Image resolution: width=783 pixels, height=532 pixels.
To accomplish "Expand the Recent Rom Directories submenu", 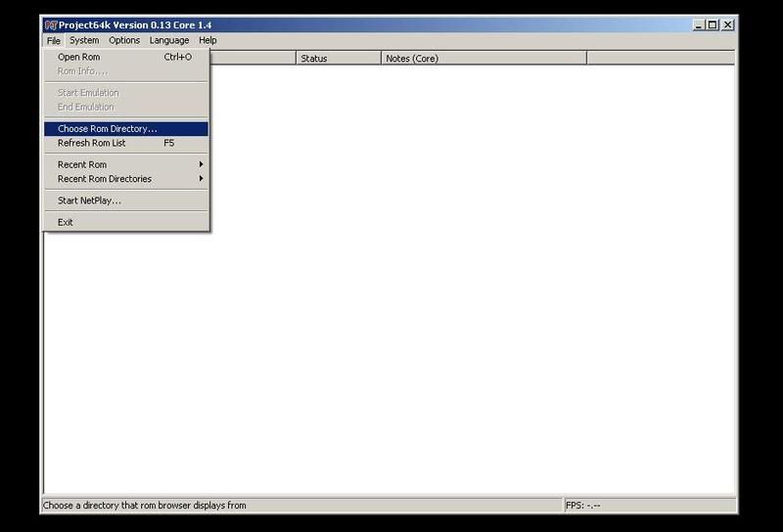I will [x=126, y=179].
